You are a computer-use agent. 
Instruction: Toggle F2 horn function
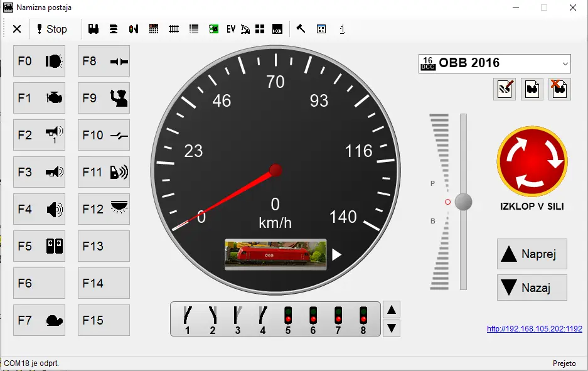(x=39, y=135)
